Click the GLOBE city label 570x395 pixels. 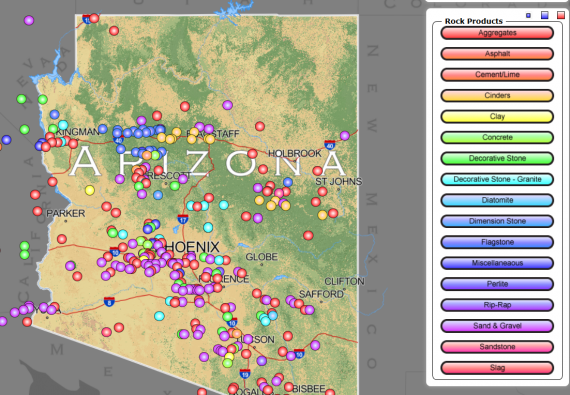261,257
